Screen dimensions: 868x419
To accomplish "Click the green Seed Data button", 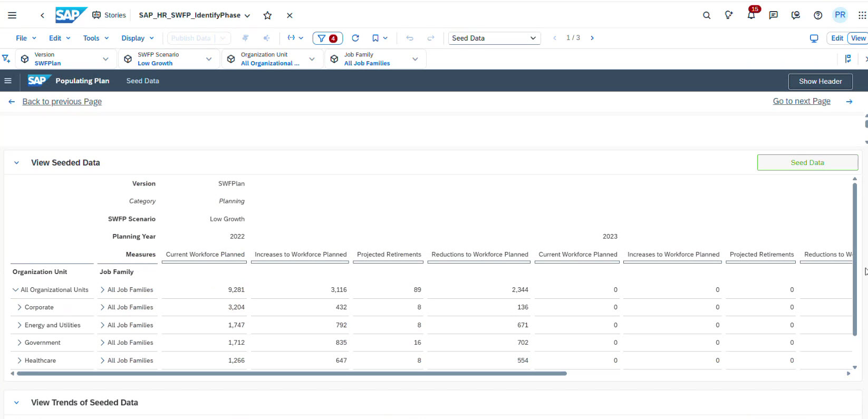I will coord(807,162).
